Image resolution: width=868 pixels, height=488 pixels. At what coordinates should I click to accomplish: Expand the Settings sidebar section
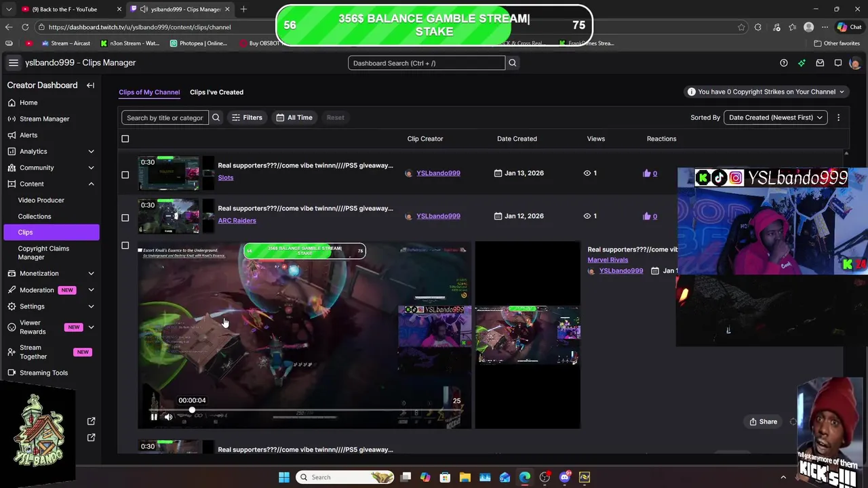coord(91,306)
